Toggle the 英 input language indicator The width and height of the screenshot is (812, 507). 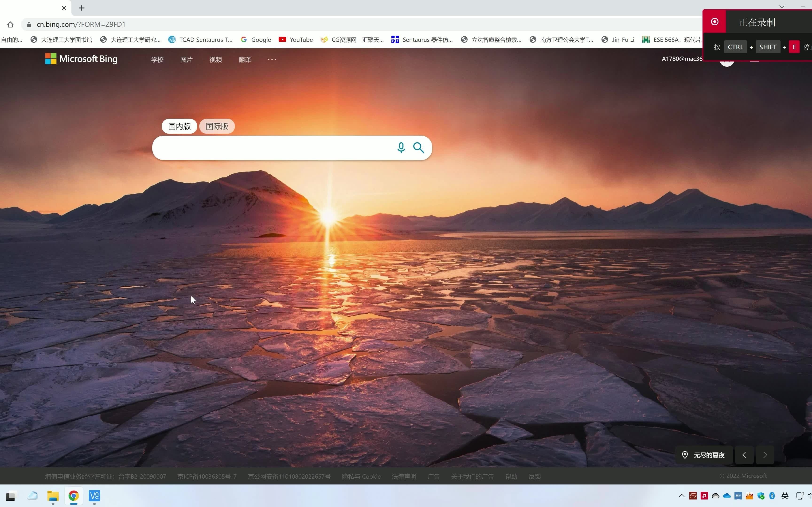(785, 495)
